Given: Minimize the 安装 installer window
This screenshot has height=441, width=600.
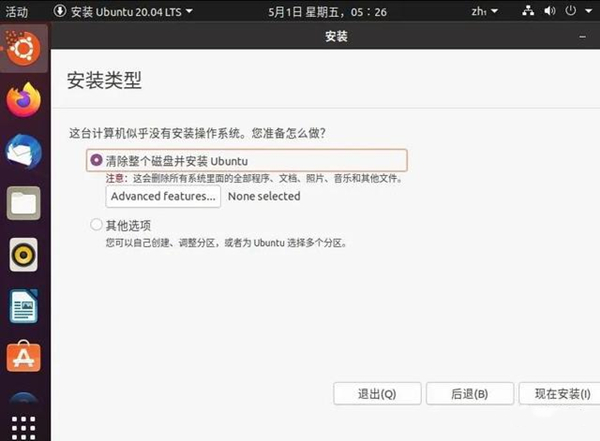Looking at the screenshot, I should pyautogui.click(x=582, y=37).
